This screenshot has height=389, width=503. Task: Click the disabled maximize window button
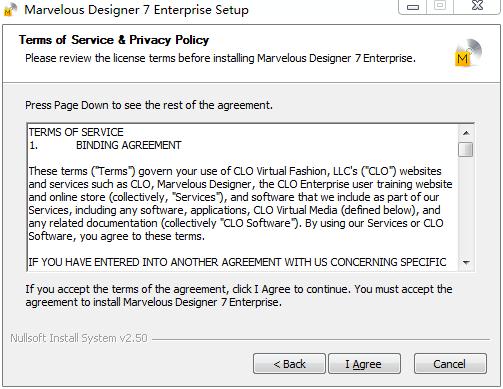[x=440, y=7]
